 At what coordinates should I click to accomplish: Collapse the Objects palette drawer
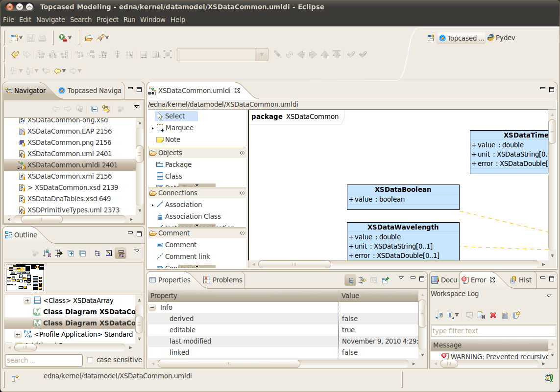coord(197,153)
